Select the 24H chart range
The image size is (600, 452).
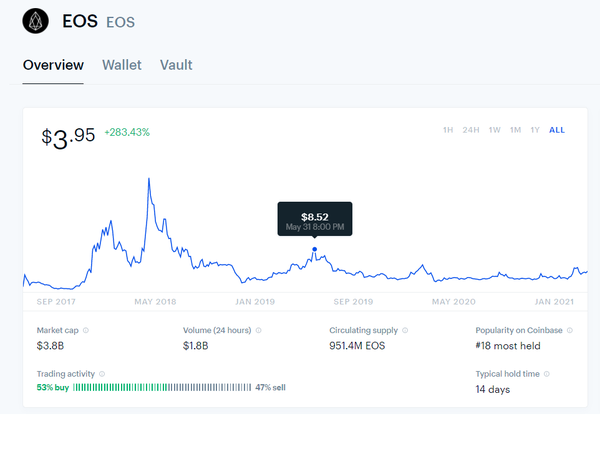click(470, 130)
